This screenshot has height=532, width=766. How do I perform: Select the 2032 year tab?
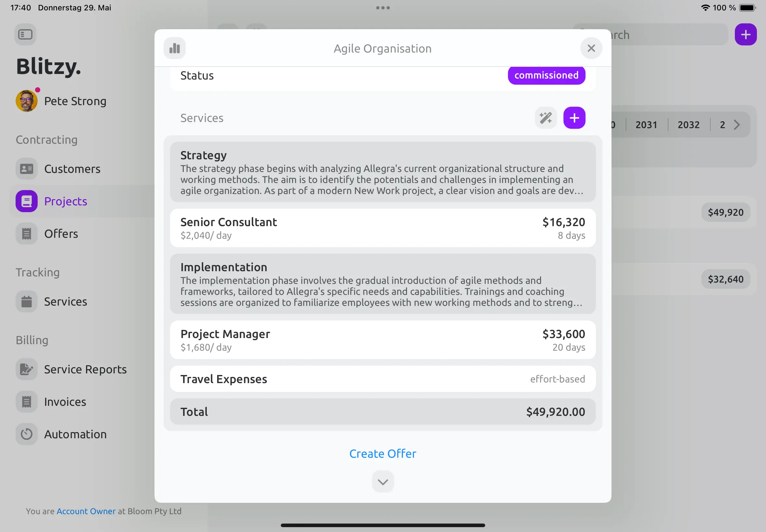(x=688, y=125)
